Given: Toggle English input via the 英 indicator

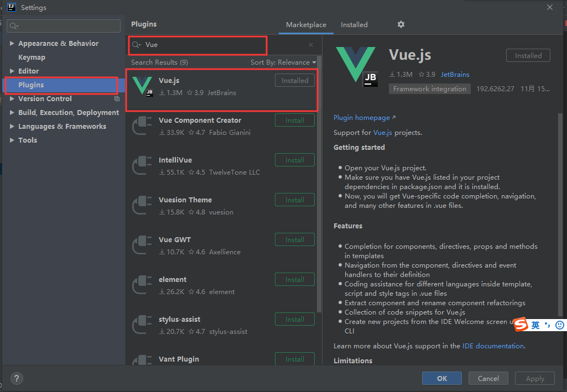Looking at the screenshot, I should [x=536, y=325].
